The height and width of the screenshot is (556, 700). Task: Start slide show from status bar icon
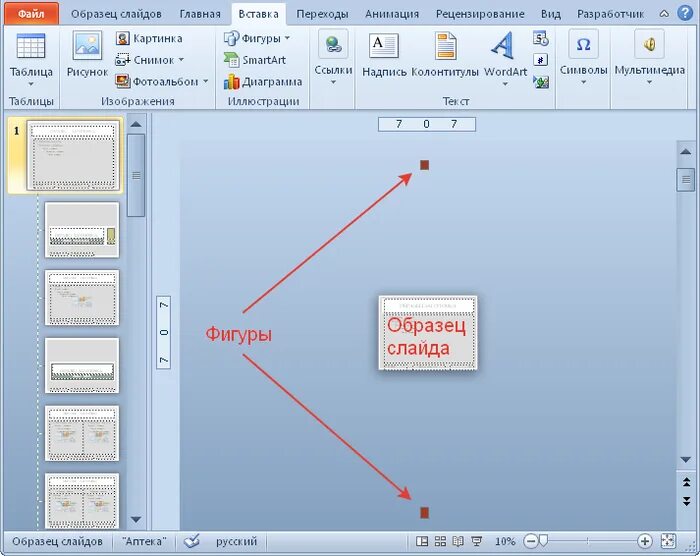coord(476,542)
